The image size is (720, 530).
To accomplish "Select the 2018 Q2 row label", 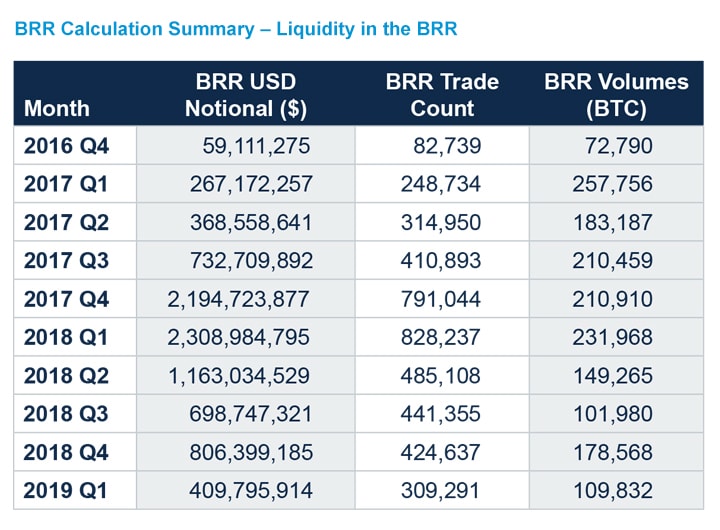I will pyautogui.click(x=66, y=376).
